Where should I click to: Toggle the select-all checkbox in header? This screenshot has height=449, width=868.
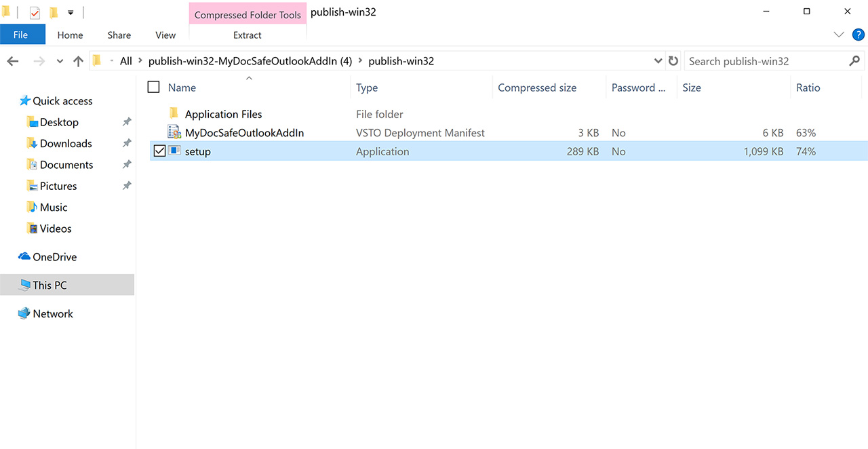154,87
